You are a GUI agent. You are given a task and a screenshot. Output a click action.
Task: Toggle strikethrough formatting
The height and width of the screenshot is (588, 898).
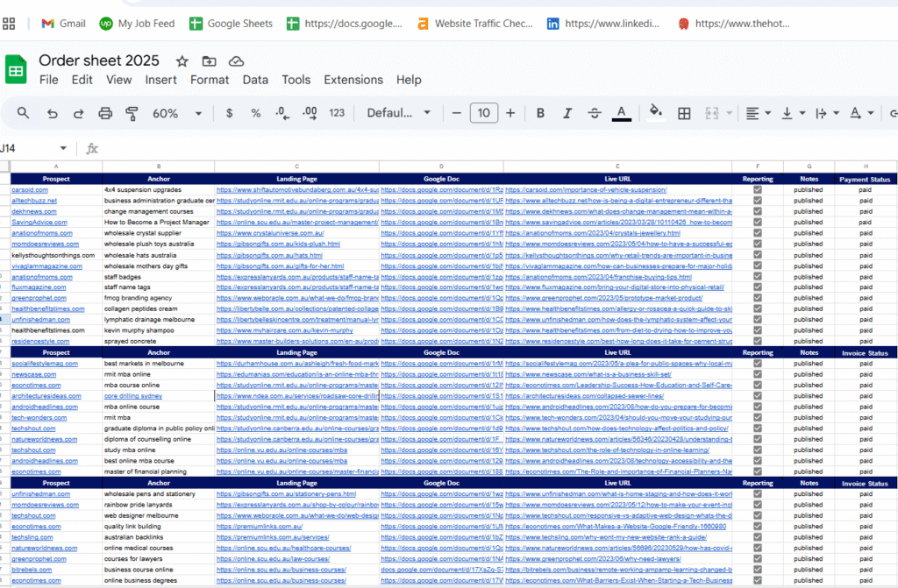point(595,113)
